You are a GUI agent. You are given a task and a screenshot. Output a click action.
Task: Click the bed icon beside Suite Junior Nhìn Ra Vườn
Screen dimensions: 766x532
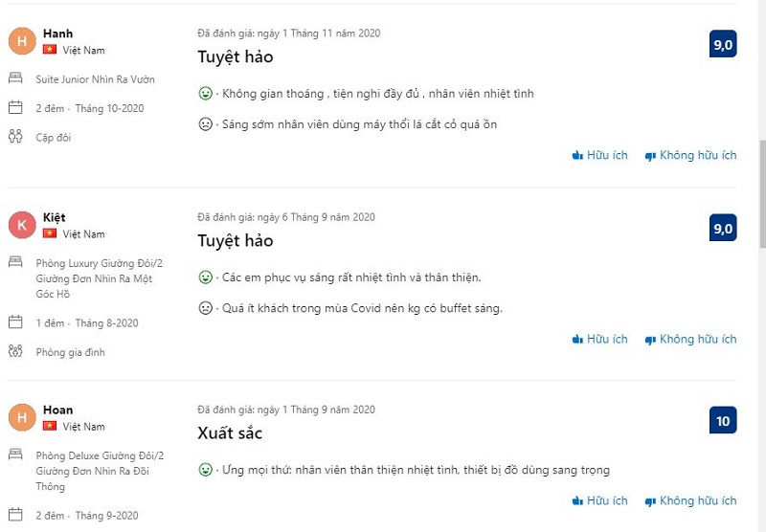click(15, 78)
